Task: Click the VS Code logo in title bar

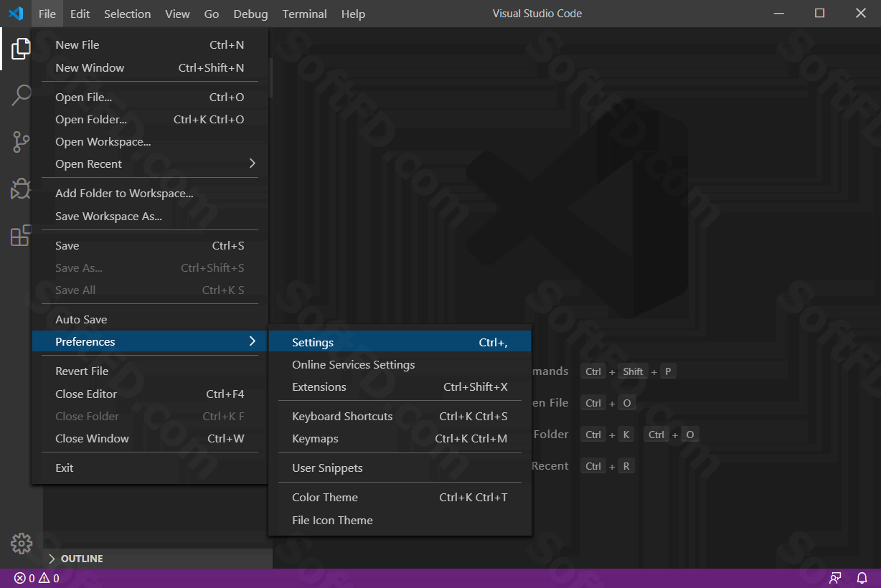Action: [x=16, y=14]
